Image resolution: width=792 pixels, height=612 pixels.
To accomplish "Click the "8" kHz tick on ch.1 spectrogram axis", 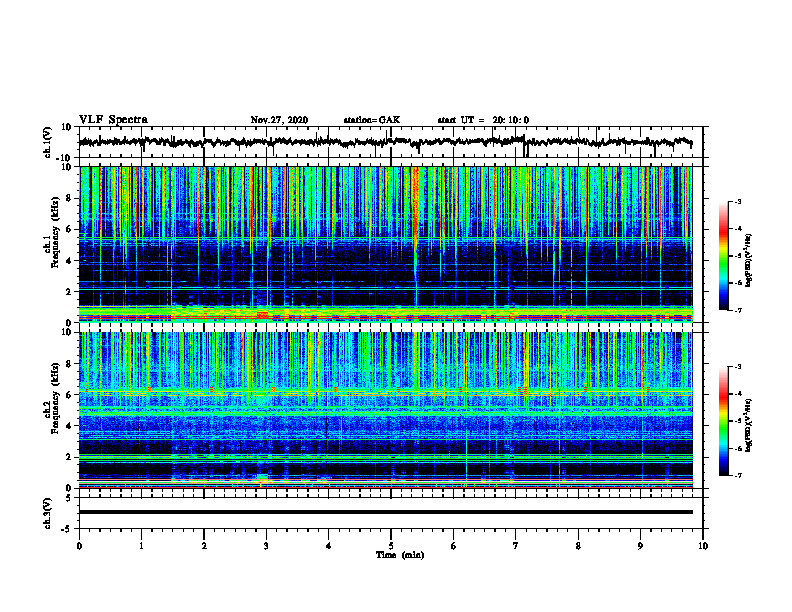I will click(69, 198).
